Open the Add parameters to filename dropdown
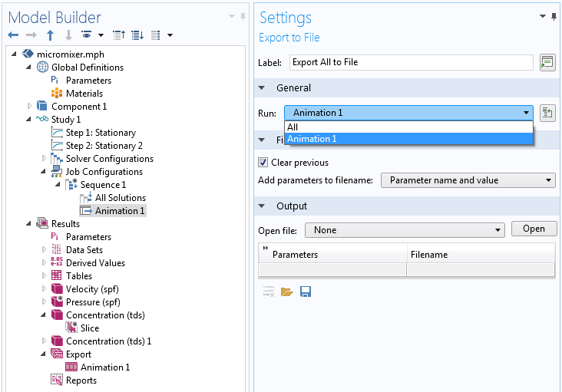The image size is (562, 392). 468,180
